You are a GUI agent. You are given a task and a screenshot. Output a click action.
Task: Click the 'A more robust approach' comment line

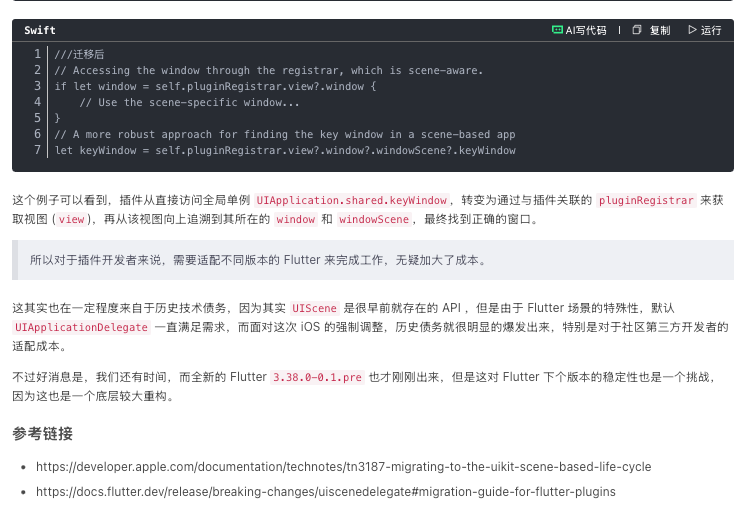(285, 134)
